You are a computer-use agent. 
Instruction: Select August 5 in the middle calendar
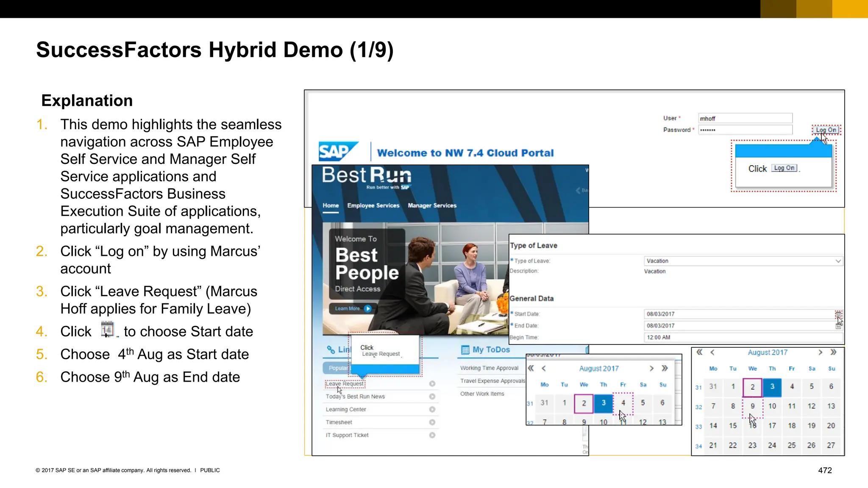[x=643, y=403]
